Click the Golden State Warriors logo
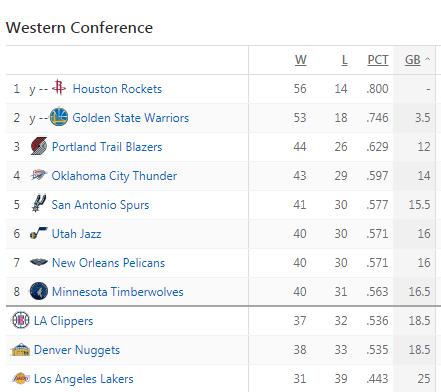 coord(59,117)
